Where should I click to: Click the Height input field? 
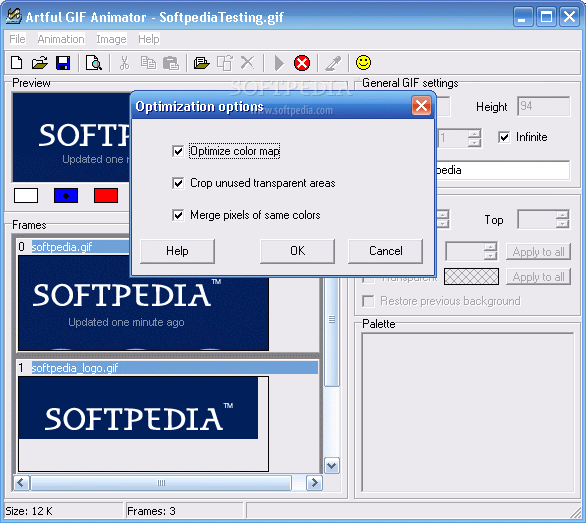pyautogui.click(x=544, y=107)
